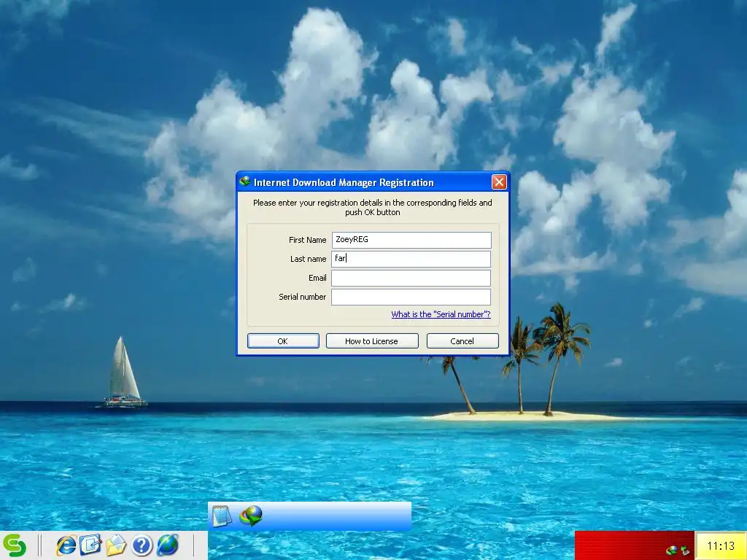Viewport: 747px width, 560px height.
Task: Open the blue Outlook Express-style quick launch icon
Action: tap(90, 545)
